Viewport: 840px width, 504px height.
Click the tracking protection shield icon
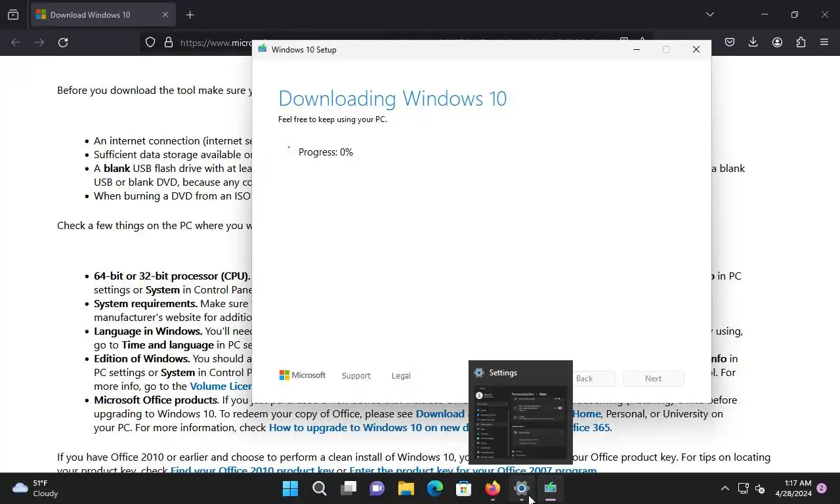(x=150, y=42)
